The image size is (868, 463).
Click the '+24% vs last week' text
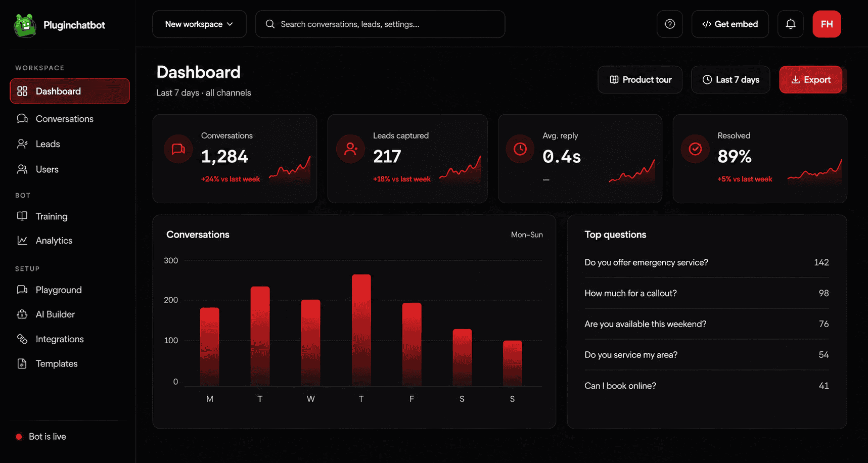coord(231,179)
